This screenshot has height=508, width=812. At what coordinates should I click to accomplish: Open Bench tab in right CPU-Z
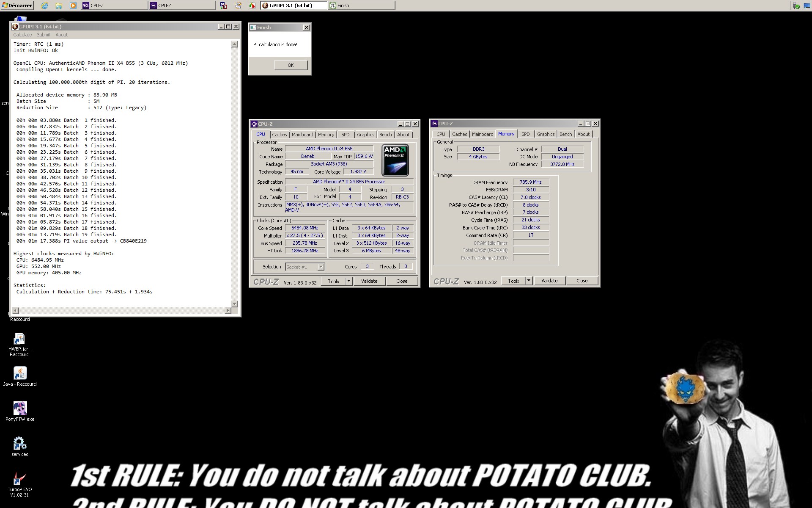coord(565,134)
